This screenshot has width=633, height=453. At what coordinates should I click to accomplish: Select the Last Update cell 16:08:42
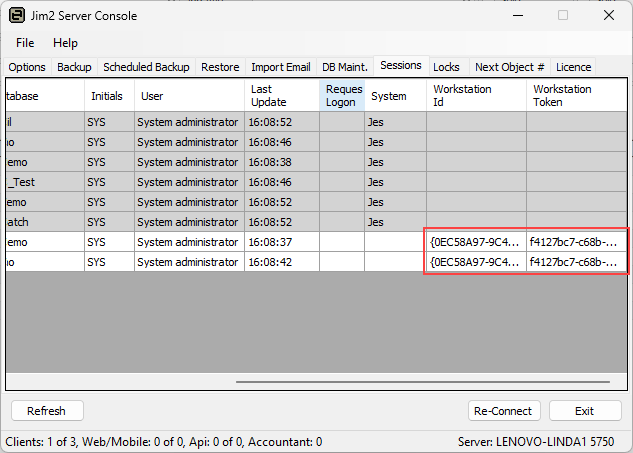tap(282, 262)
